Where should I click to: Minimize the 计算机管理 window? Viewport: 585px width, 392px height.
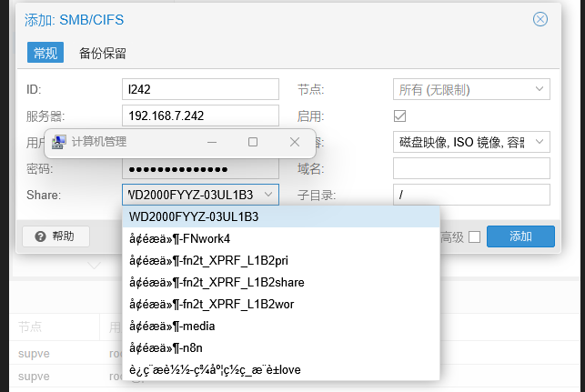coord(212,142)
